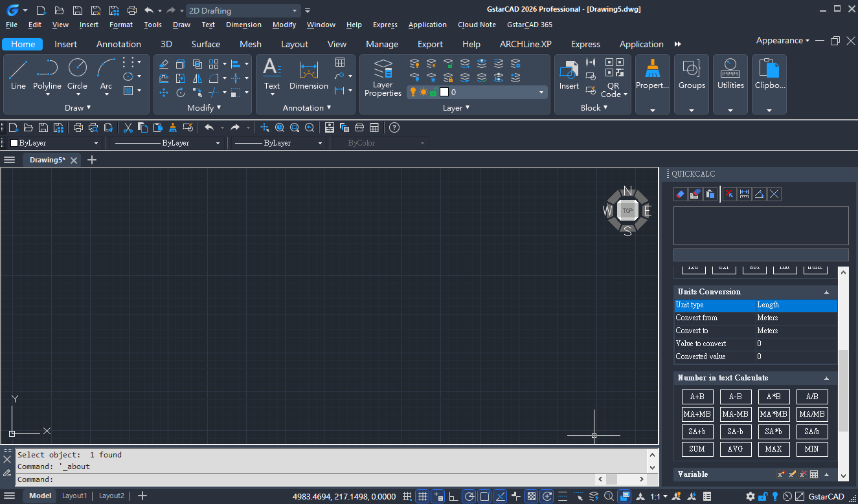Click the Match Properties brush in toolbar
Image resolution: width=858 pixels, height=504 pixels.
[x=173, y=127]
